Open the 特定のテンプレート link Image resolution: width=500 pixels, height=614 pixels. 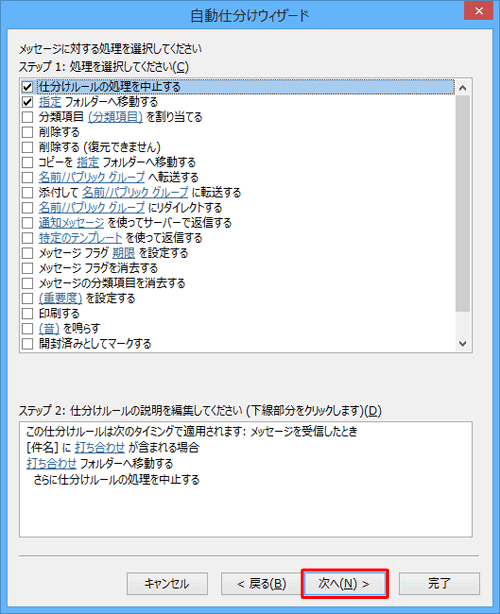point(80,238)
